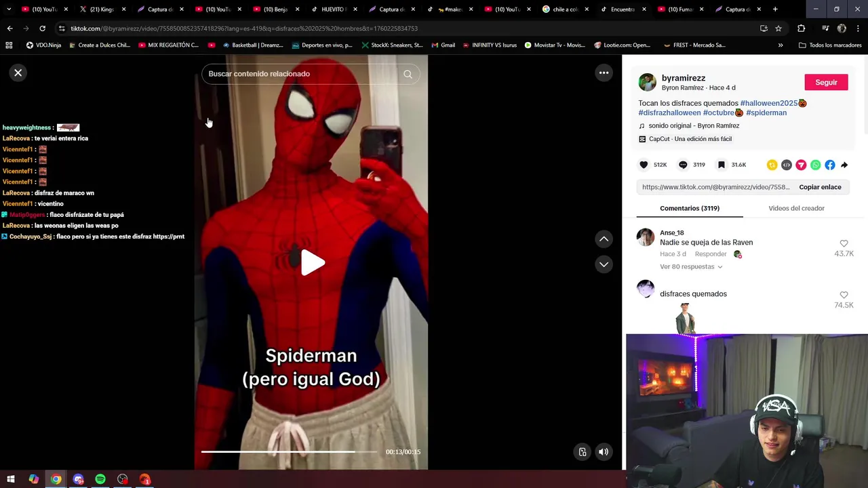Click the search magnifier icon in video
The width and height of the screenshot is (868, 488).
coord(408,74)
